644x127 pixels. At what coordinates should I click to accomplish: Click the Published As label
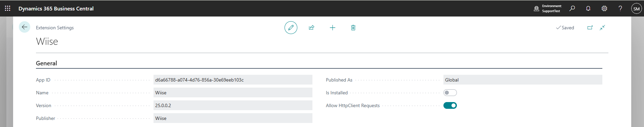point(339,80)
